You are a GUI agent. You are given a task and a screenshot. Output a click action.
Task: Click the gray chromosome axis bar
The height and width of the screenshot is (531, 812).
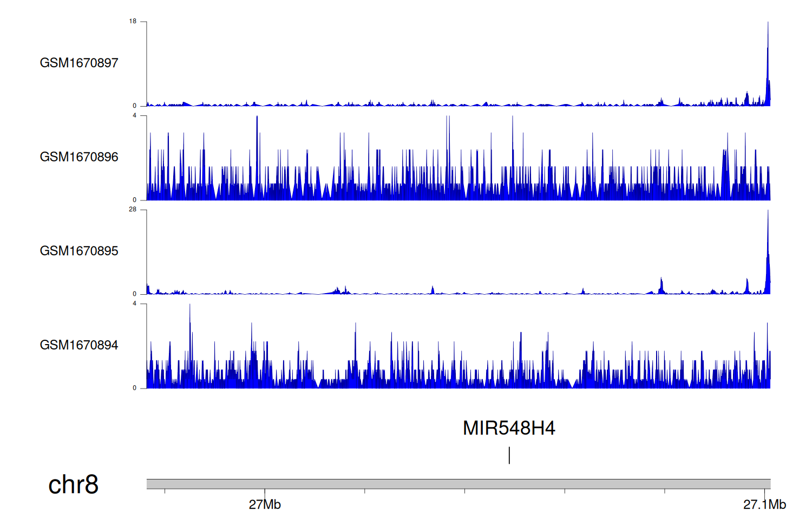458,484
